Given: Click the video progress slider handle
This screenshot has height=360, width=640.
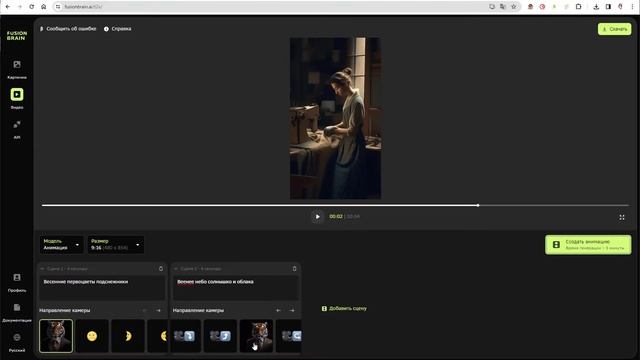Looking at the screenshot, I should click(x=478, y=205).
